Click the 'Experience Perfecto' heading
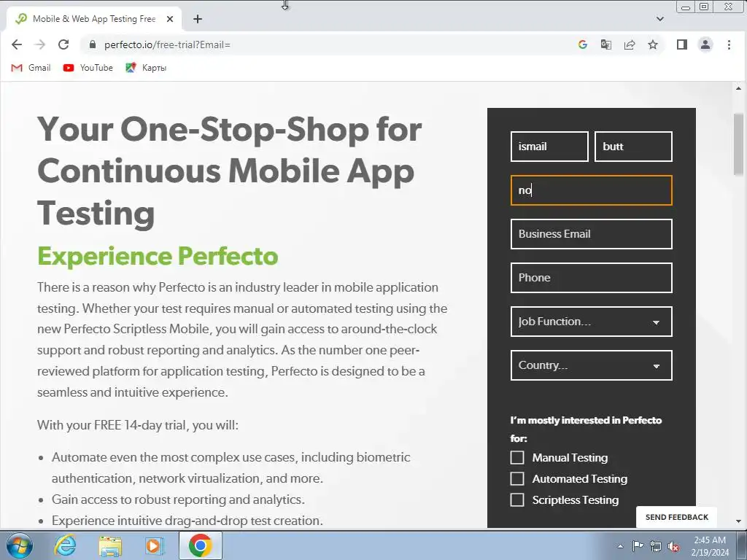This screenshot has width=747, height=560. pyautogui.click(x=158, y=256)
